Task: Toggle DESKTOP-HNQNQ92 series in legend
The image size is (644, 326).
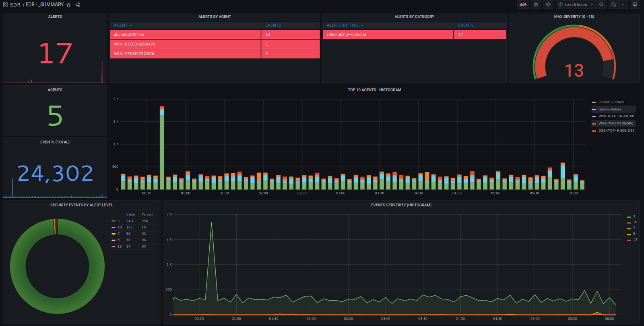Action: 616,131
